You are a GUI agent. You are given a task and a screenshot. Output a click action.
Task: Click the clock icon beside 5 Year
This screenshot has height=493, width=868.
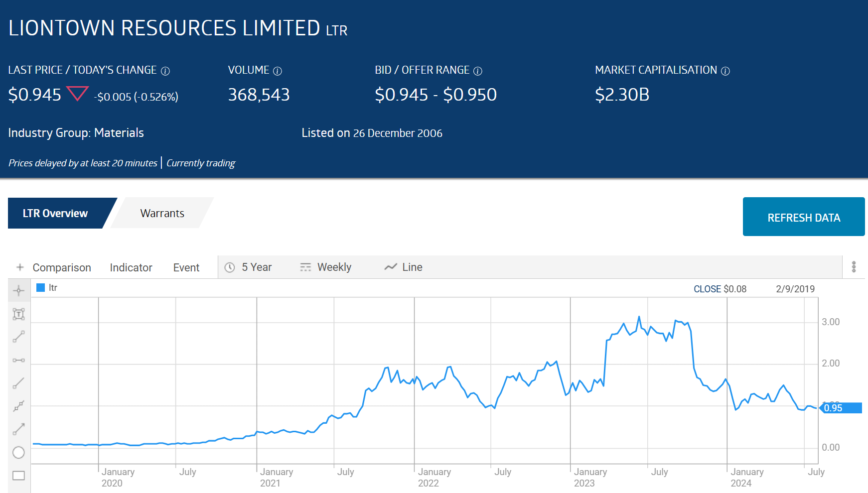tap(230, 267)
